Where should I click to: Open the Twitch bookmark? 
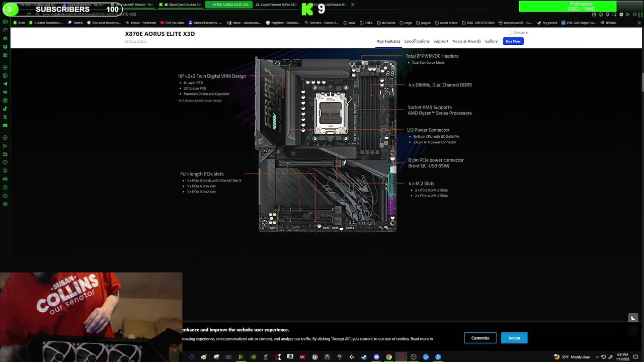[x=74, y=23]
